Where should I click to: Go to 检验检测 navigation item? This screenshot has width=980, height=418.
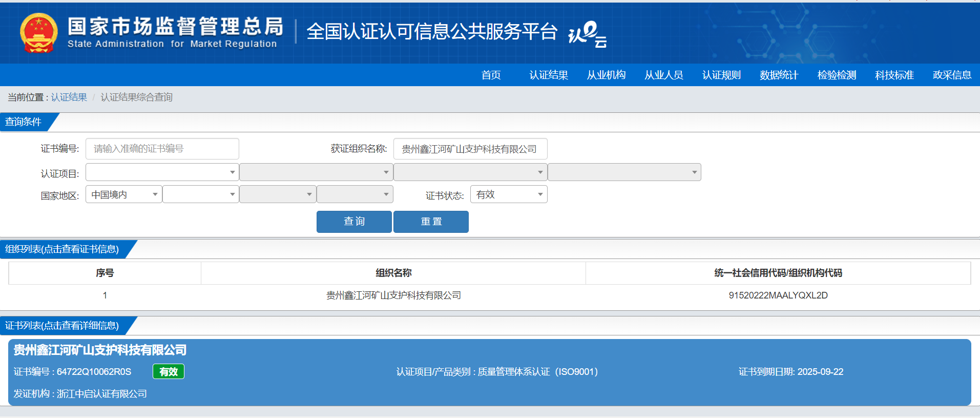(x=837, y=75)
